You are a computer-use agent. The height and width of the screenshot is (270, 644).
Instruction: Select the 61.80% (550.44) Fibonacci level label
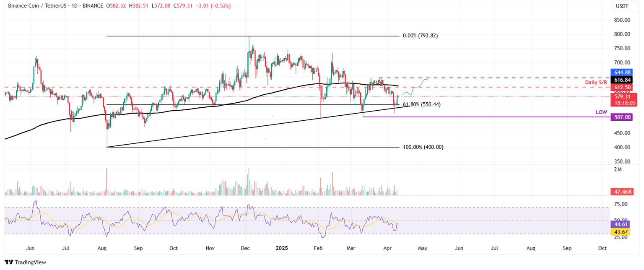421,105
